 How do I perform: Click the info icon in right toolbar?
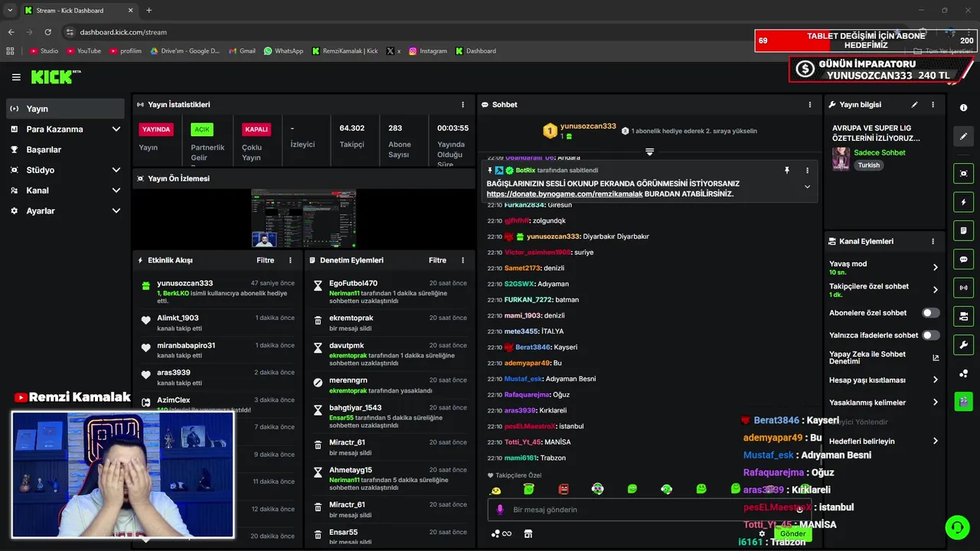click(964, 108)
